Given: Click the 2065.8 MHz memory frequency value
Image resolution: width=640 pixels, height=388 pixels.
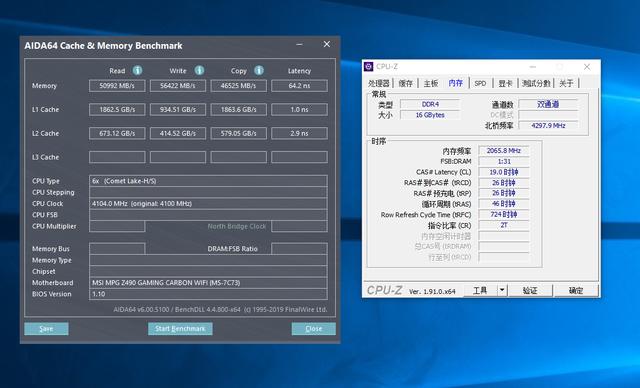Looking at the screenshot, I should (504, 151).
